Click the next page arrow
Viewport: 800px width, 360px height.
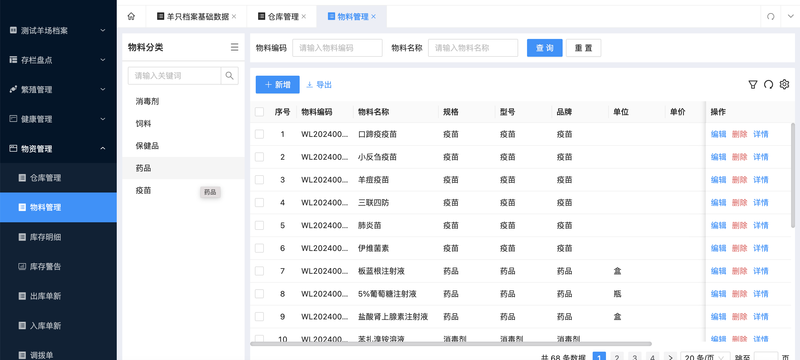[x=670, y=357]
